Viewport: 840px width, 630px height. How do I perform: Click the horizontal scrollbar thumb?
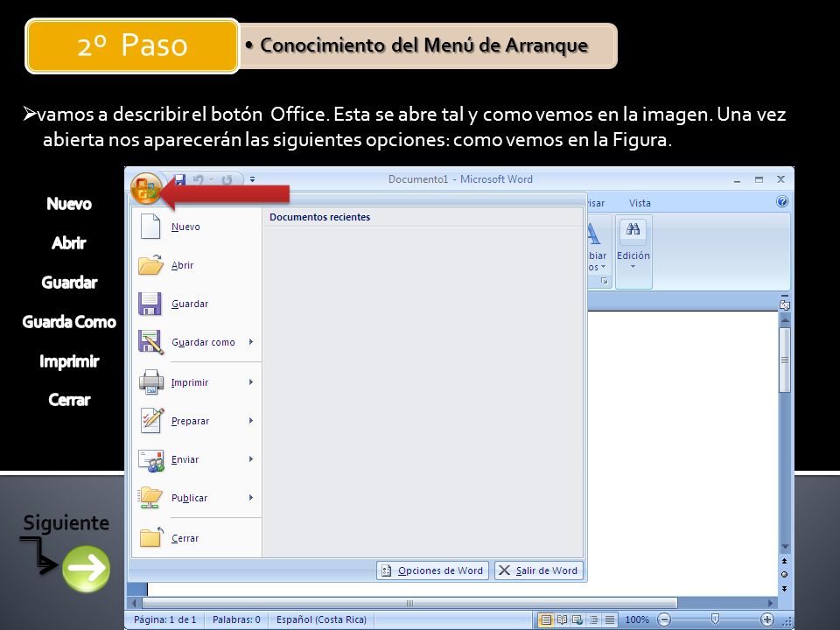click(409, 603)
